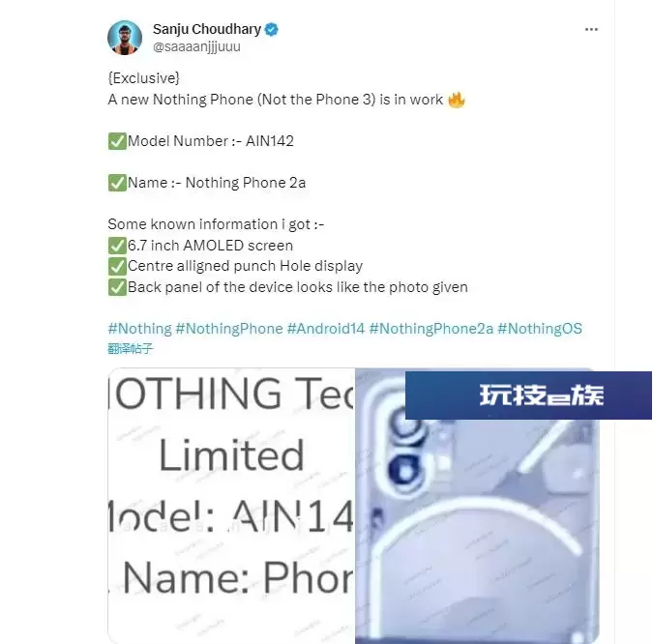Click the checkmark emoji beside Model Number
The height and width of the screenshot is (644, 653).
(x=117, y=141)
